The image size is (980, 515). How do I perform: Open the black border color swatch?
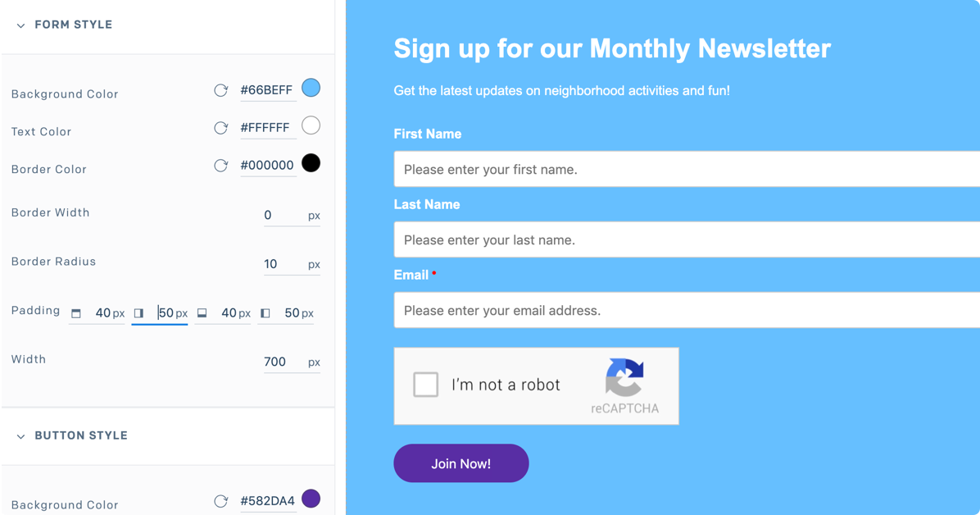point(311,163)
